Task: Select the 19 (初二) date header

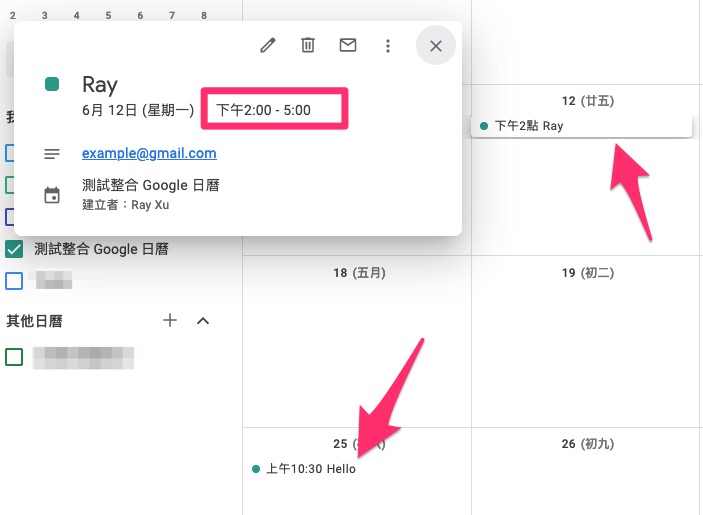Action: [x=587, y=273]
